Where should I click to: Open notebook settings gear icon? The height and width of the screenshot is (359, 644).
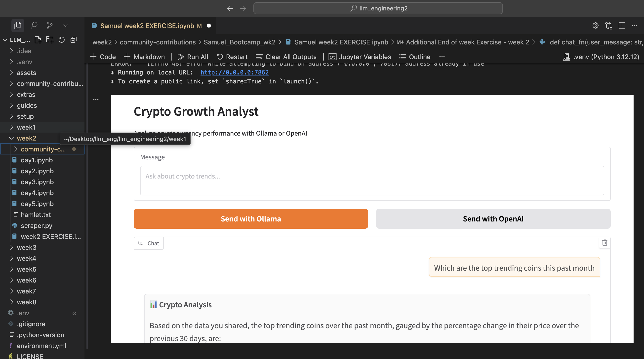(x=596, y=26)
